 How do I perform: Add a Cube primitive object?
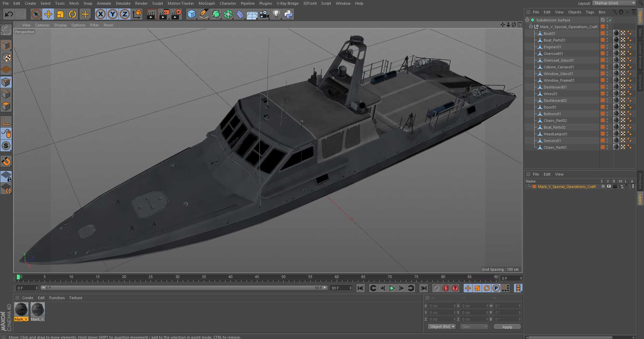[x=192, y=14]
